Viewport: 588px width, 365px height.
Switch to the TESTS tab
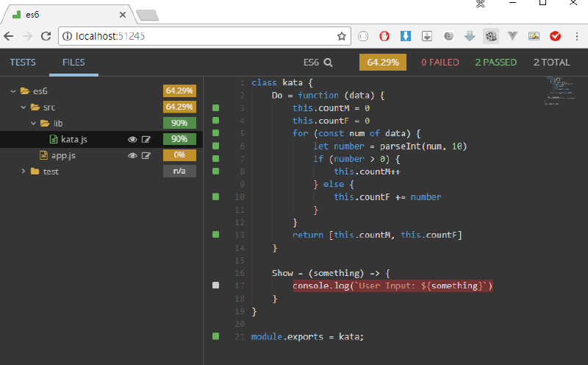(x=22, y=63)
